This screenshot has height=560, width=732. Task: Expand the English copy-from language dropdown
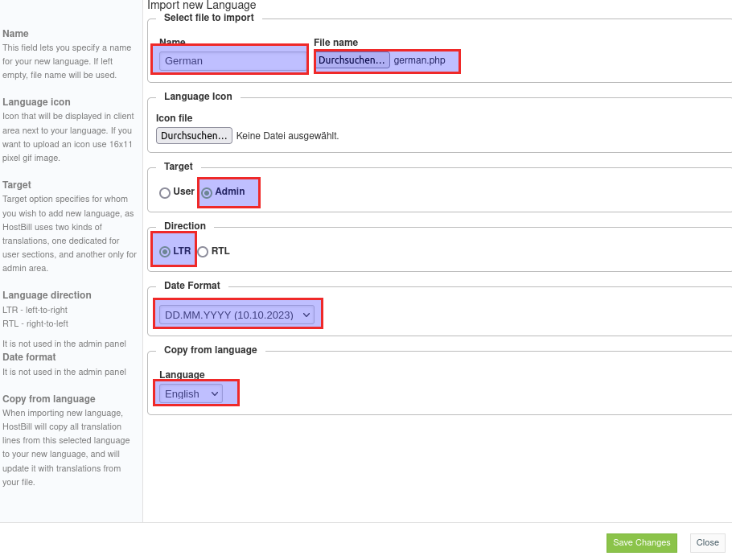(191, 393)
